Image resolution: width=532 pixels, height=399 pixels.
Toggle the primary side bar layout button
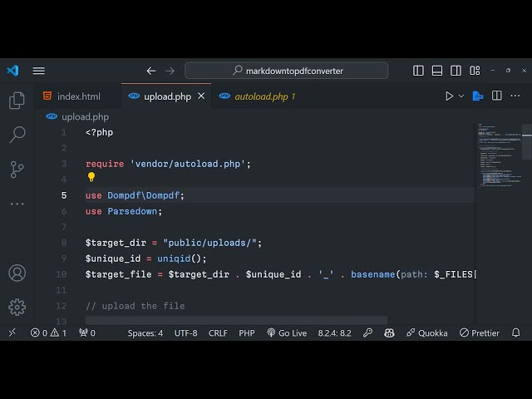pos(419,71)
